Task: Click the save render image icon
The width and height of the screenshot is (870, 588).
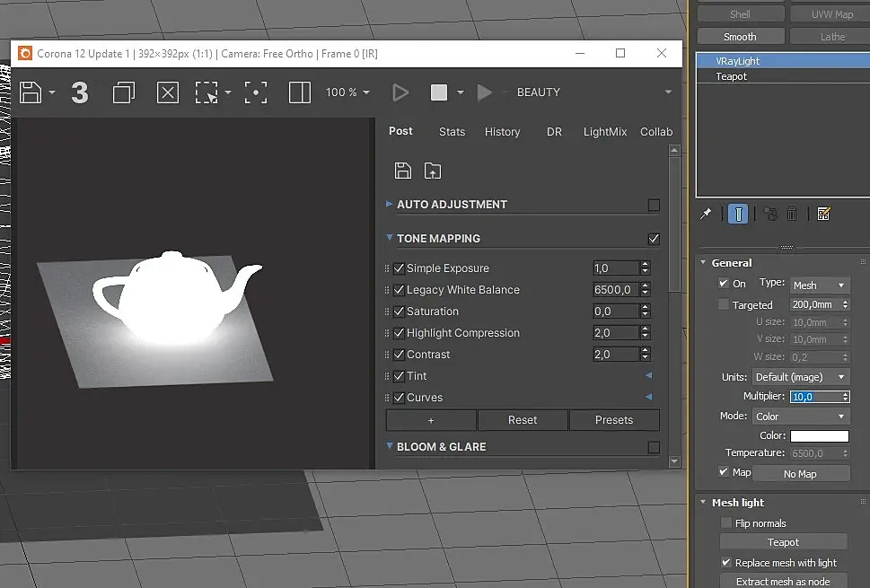Action: 31,92
